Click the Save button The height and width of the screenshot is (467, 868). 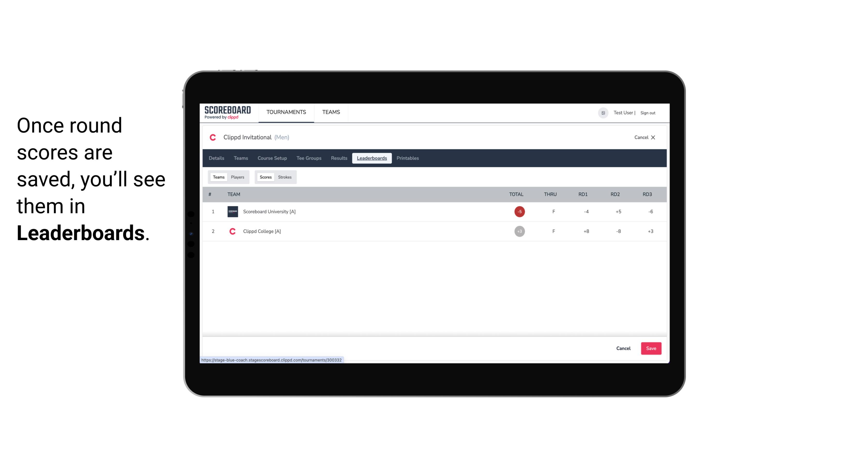coord(650,348)
